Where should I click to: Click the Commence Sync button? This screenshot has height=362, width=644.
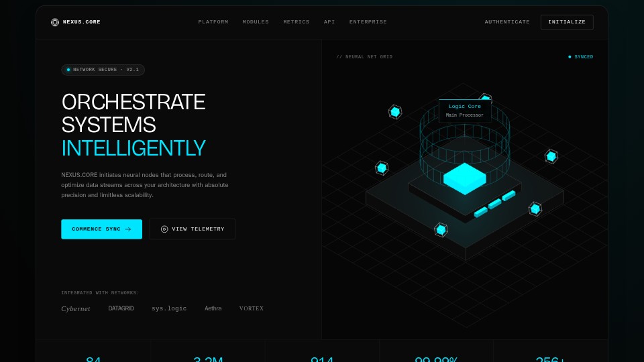pyautogui.click(x=101, y=229)
